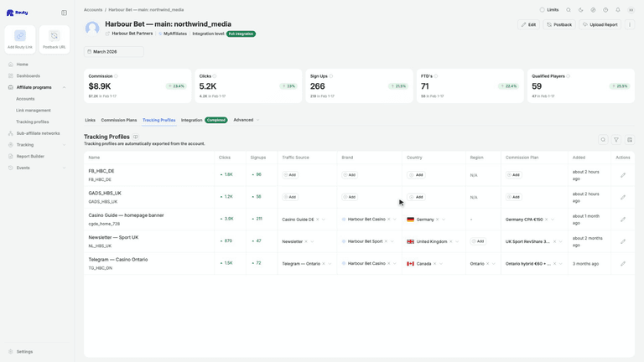Search tracking profiles table icon
The height and width of the screenshot is (362, 644).
coord(603,140)
